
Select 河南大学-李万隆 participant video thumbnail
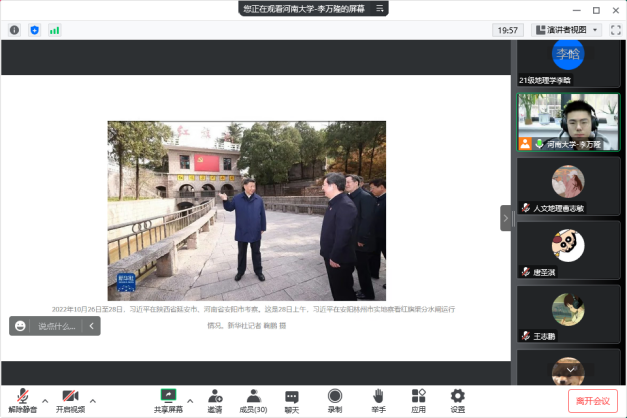pos(568,121)
